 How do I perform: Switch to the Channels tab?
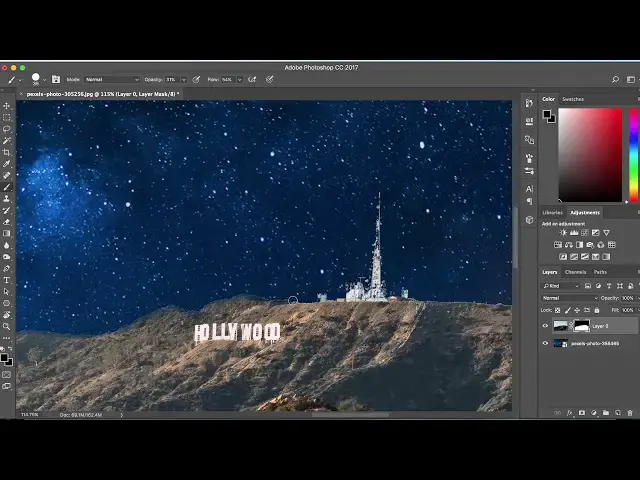(x=576, y=272)
